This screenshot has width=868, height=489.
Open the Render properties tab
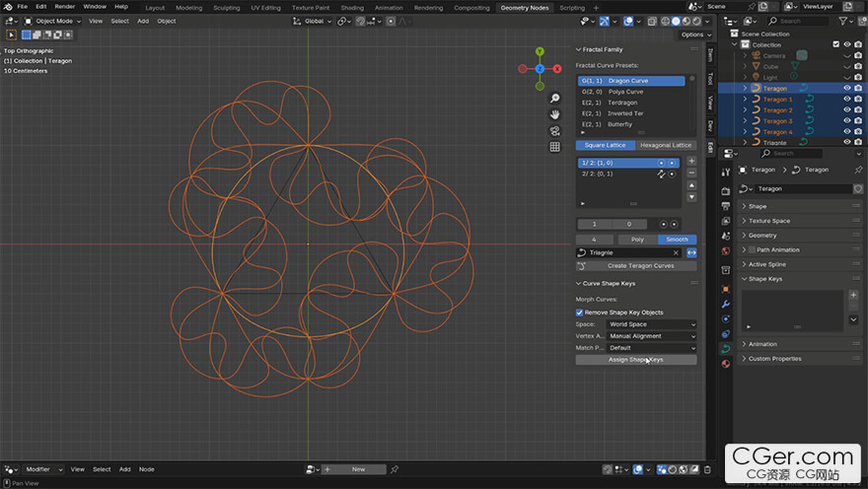tap(726, 191)
